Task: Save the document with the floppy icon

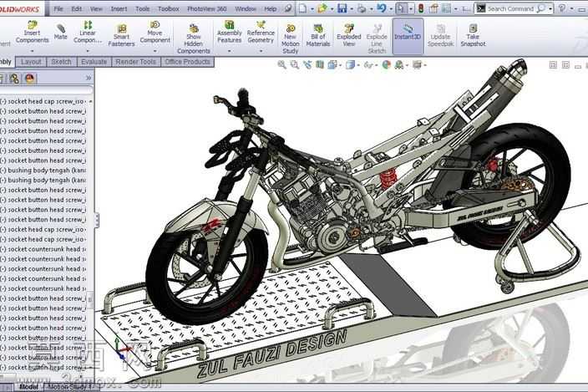Action: [x=342, y=8]
